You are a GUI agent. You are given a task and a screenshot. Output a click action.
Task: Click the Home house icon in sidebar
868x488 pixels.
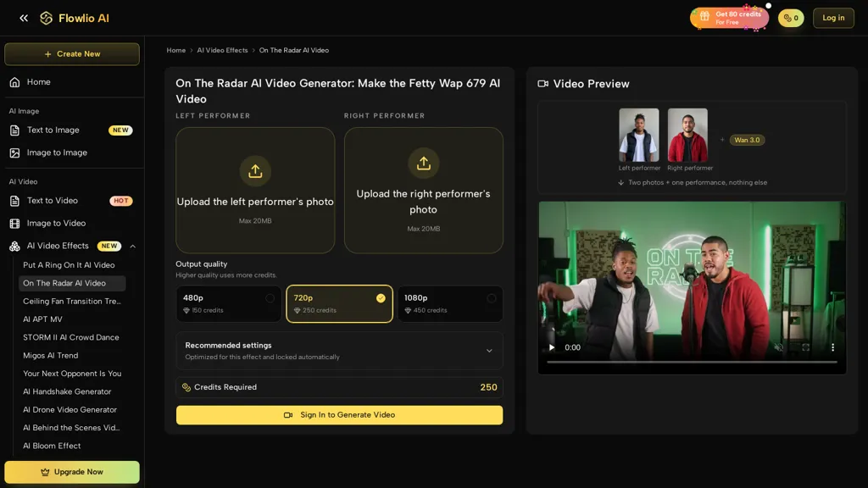click(x=15, y=82)
